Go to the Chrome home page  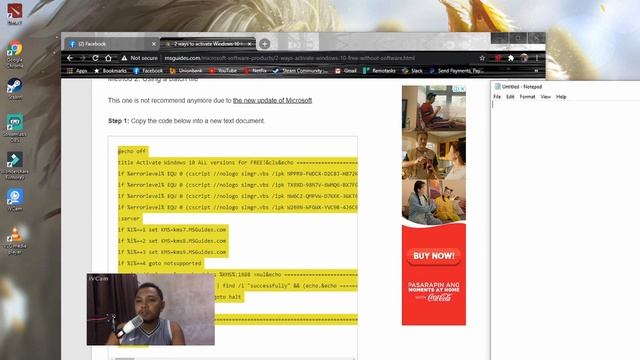(x=108, y=58)
